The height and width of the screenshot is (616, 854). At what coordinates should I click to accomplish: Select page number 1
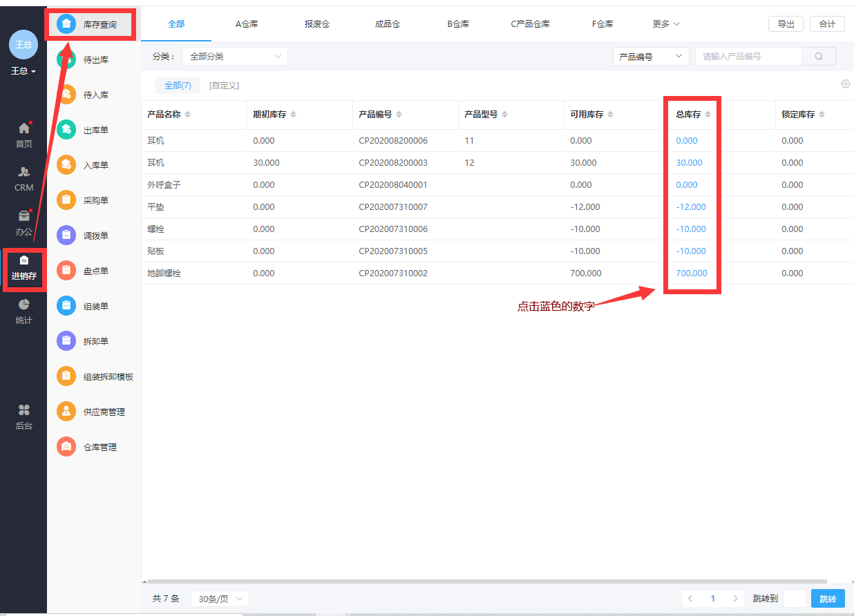[713, 599]
